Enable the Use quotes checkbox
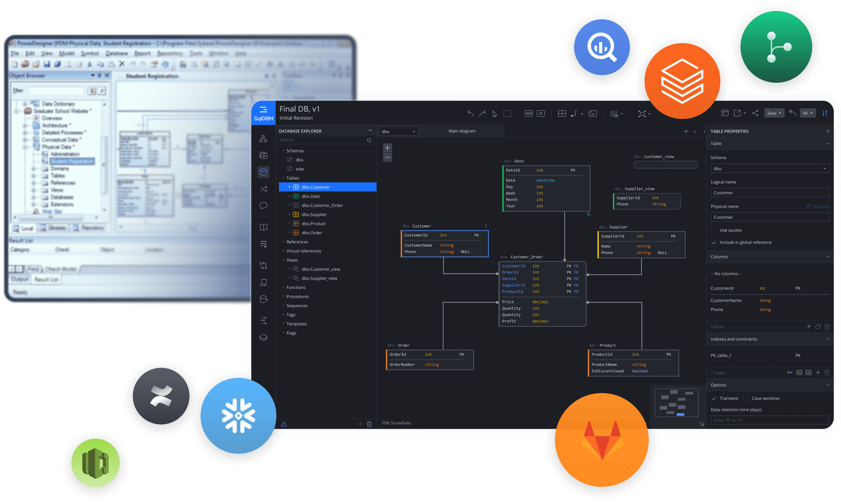Viewport: 841px width, 504px height. tap(713, 230)
